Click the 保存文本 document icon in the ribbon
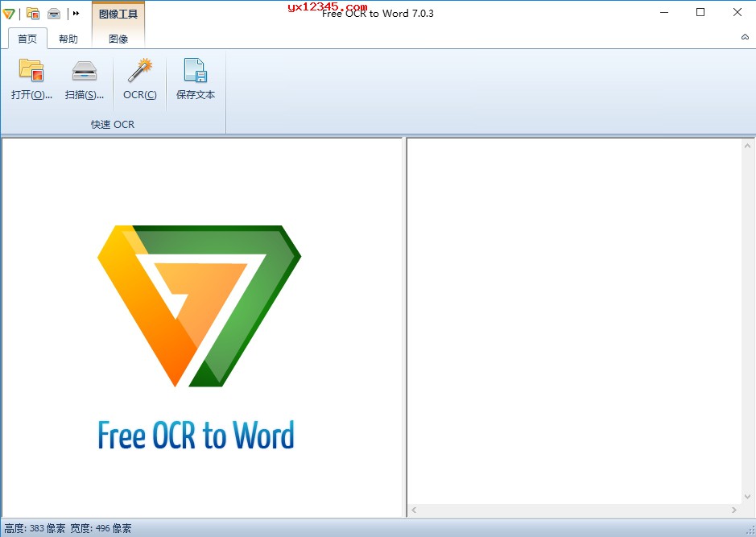Screen dimensions: 756x537 [x=196, y=72]
